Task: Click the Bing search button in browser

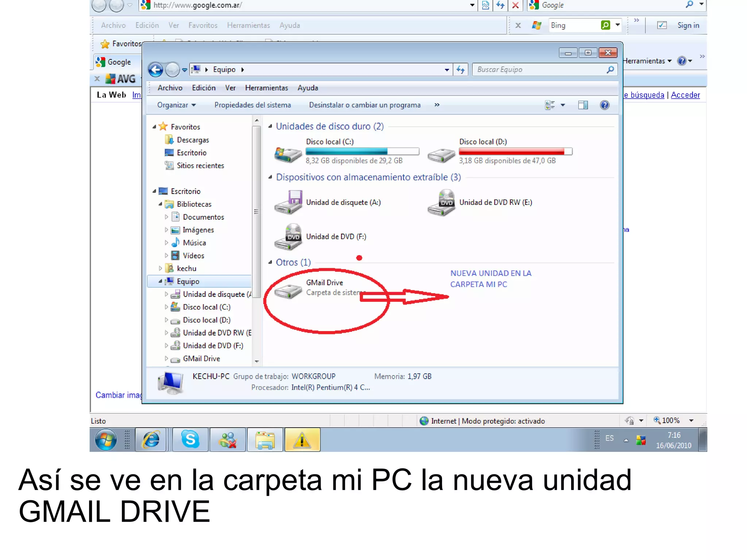Action: point(605,25)
